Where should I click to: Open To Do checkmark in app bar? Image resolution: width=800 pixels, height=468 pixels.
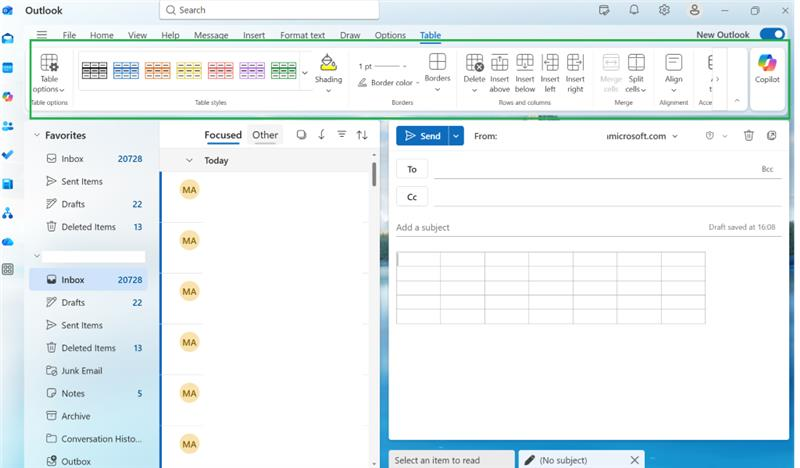[x=8, y=155]
